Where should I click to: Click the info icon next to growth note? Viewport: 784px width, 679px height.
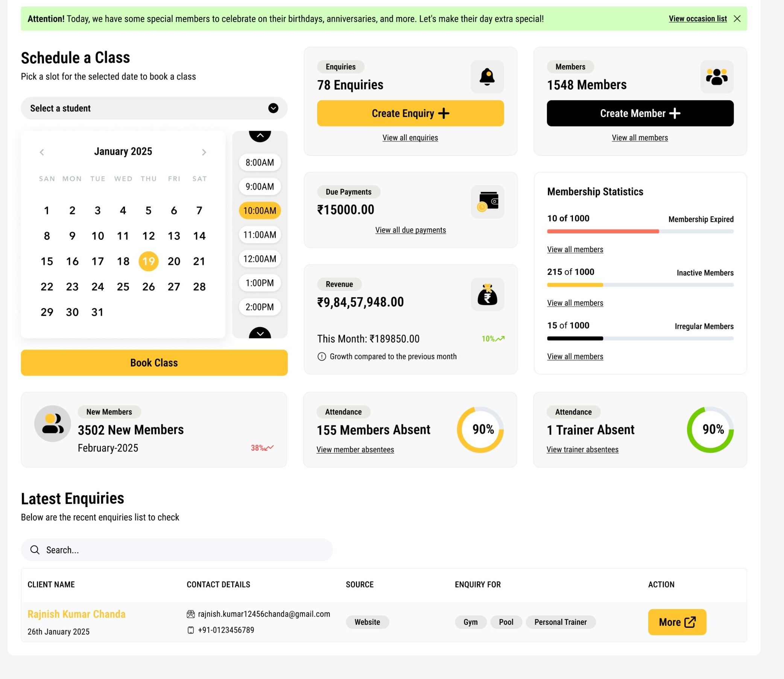[322, 356]
